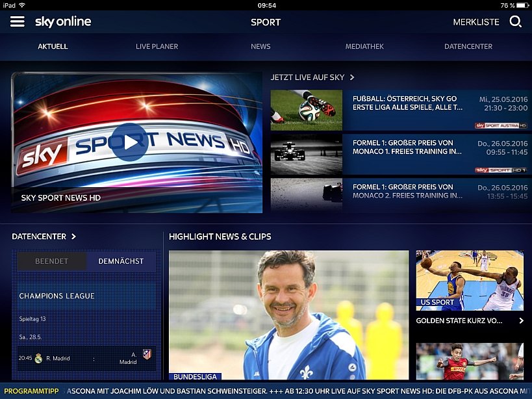Tap the sky online logo

pos(63,21)
